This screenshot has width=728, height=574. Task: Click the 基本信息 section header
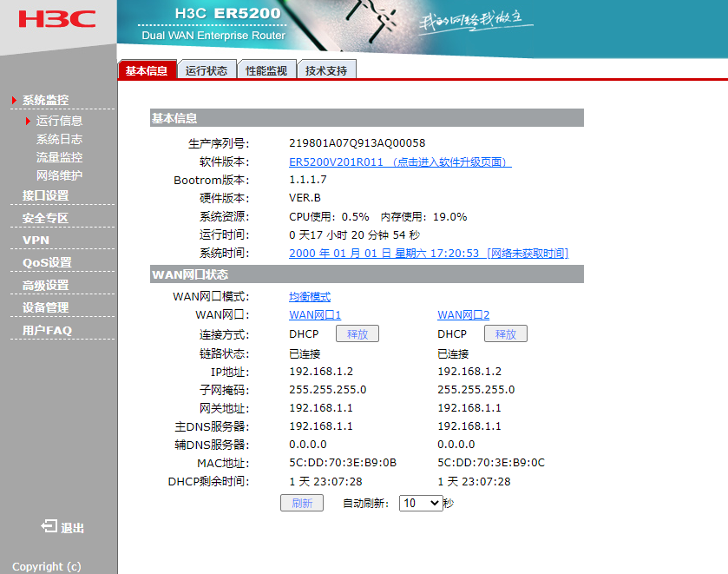pyautogui.click(x=367, y=118)
